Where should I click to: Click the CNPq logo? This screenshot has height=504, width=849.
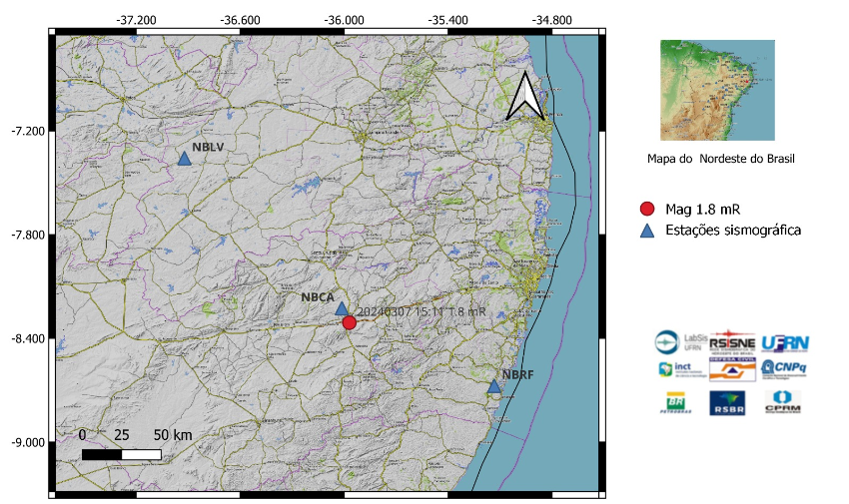[785, 369]
